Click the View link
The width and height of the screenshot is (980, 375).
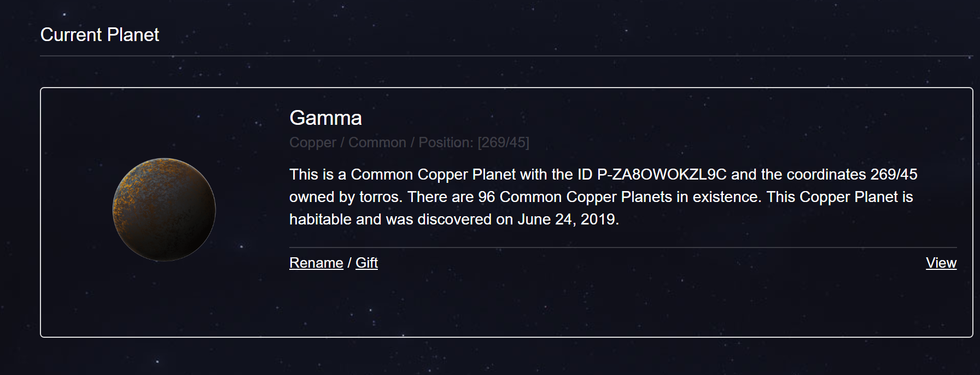[x=941, y=263]
